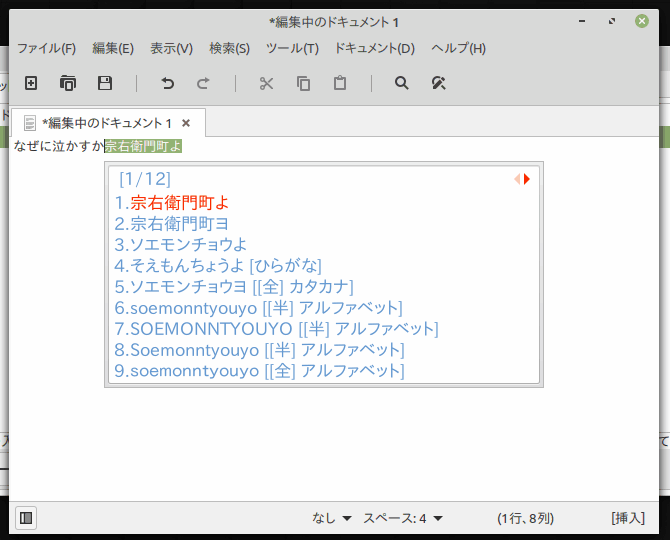Save the document with floppy icon
This screenshot has height=540, width=670.
coord(105,83)
